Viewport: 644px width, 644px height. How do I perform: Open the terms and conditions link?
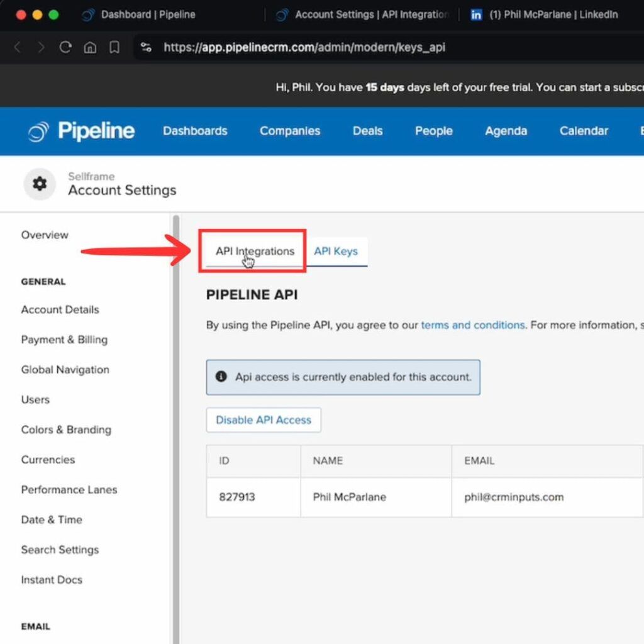coord(473,325)
